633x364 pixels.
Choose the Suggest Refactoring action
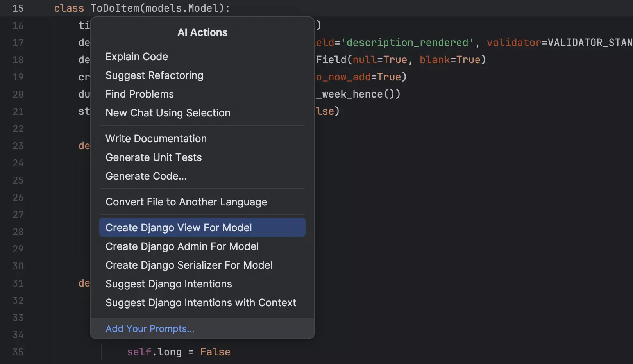pyautogui.click(x=154, y=75)
